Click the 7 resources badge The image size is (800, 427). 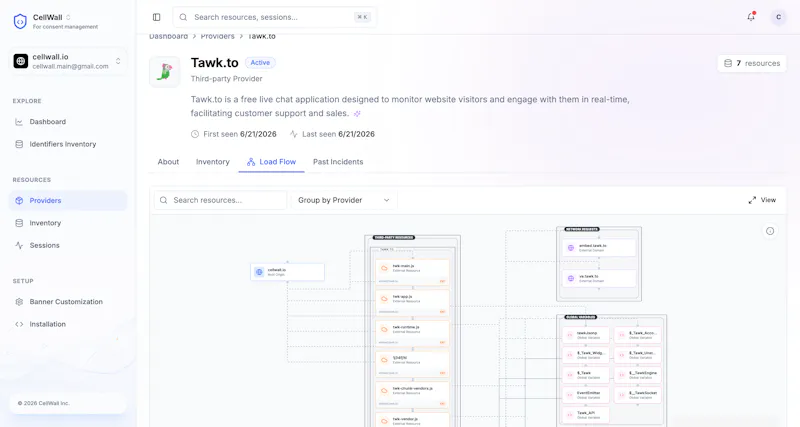click(x=752, y=63)
